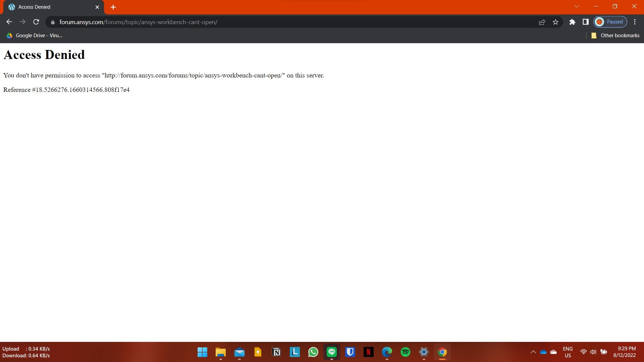The height and width of the screenshot is (362, 644).
Task: Bookmark this page with the star icon
Action: [x=555, y=22]
